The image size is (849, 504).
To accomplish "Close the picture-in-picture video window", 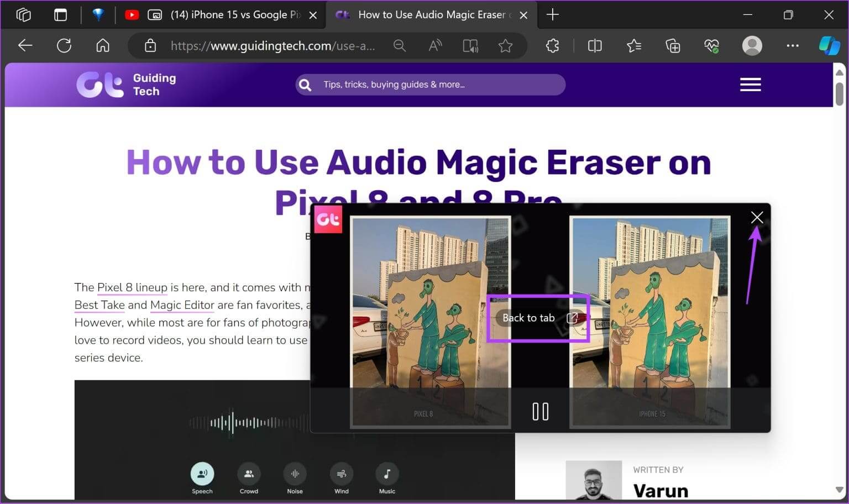I will click(757, 217).
